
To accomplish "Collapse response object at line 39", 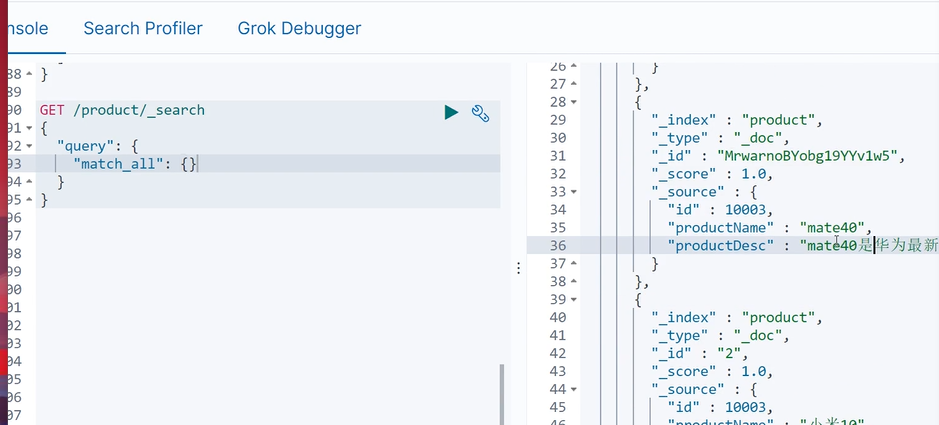I will (574, 300).
